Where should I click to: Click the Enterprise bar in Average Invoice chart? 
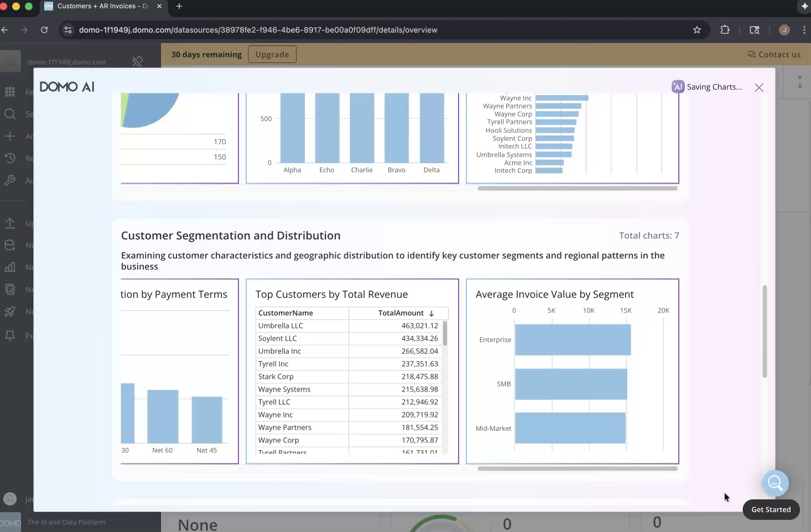click(x=573, y=340)
